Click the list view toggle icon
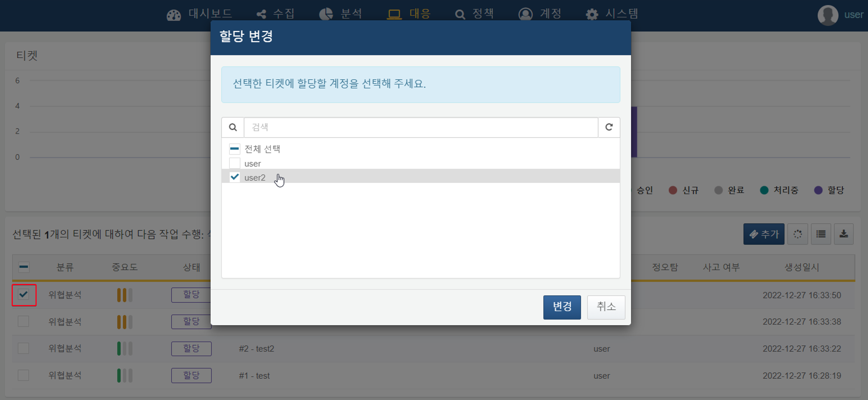868x400 pixels. tap(821, 234)
